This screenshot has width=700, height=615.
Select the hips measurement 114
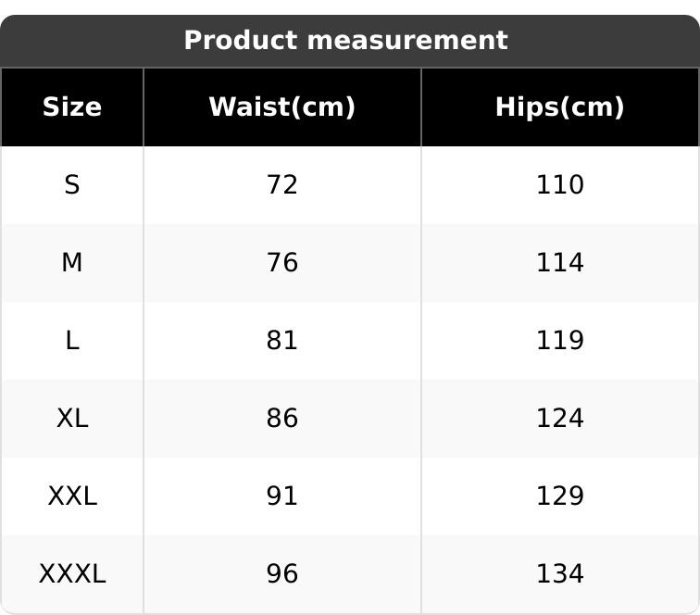[560, 263]
